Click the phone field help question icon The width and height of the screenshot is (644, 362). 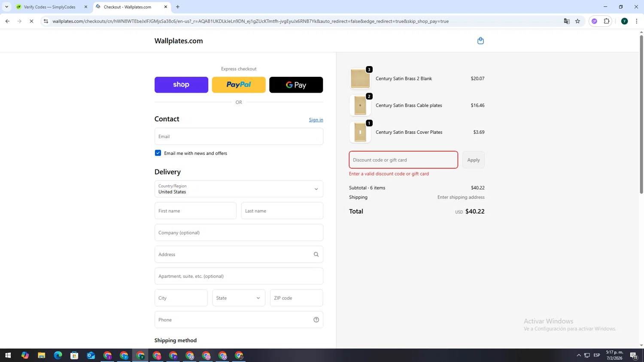[316, 320]
